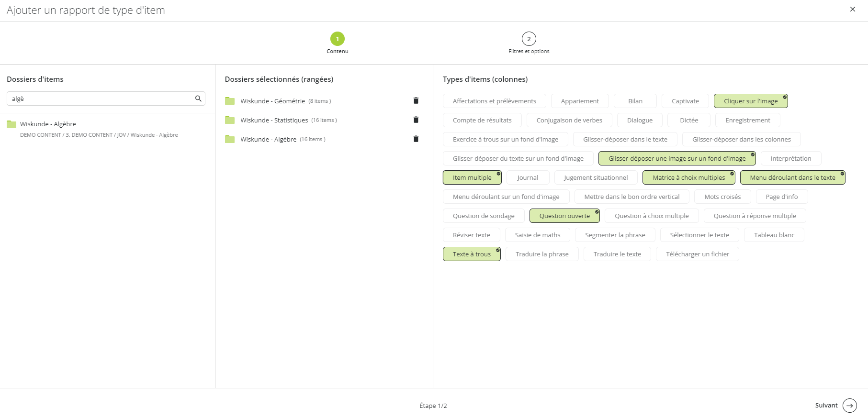Remove Wiskunde - Statistiques using trash icon

point(416,120)
